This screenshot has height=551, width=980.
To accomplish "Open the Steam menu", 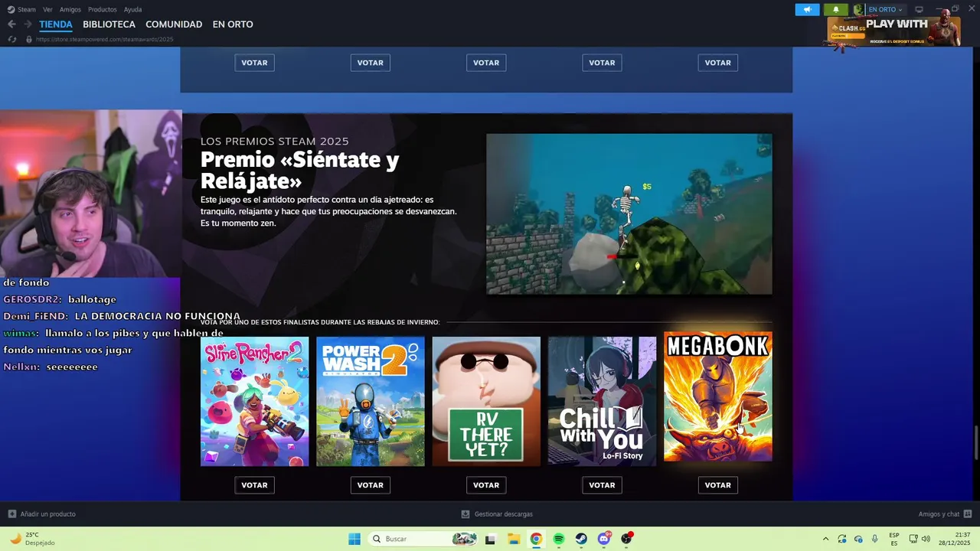I will click(27, 9).
